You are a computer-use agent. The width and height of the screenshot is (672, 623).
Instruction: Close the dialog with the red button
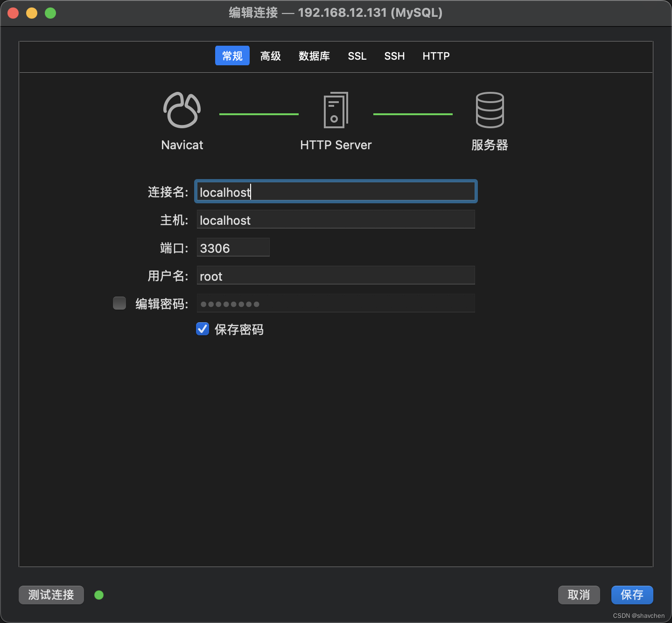tap(13, 13)
